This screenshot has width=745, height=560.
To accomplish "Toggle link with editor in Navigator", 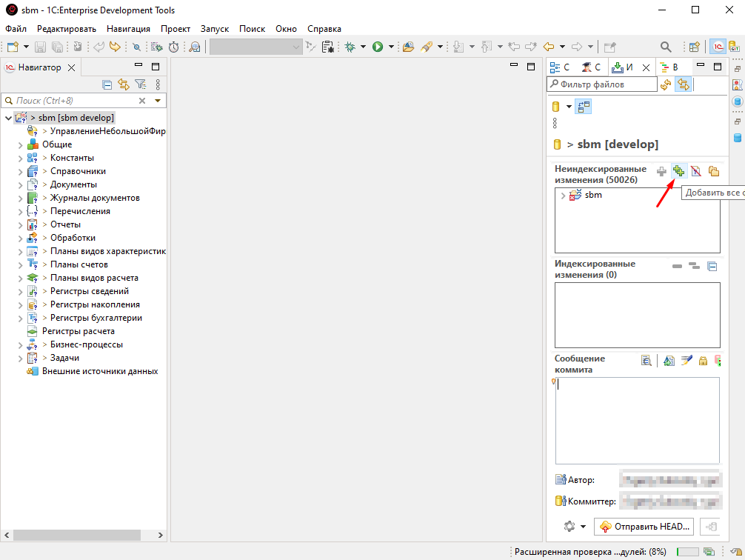I will (123, 84).
